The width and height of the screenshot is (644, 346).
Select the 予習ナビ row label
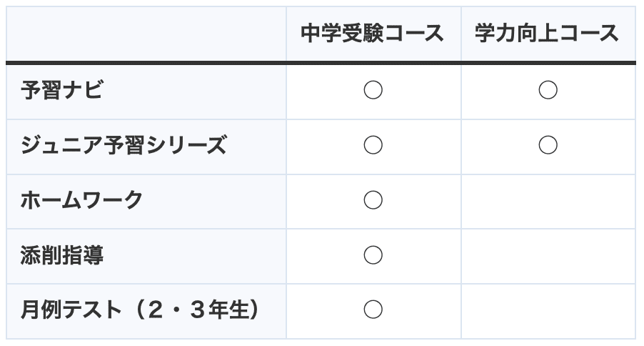point(61,90)
